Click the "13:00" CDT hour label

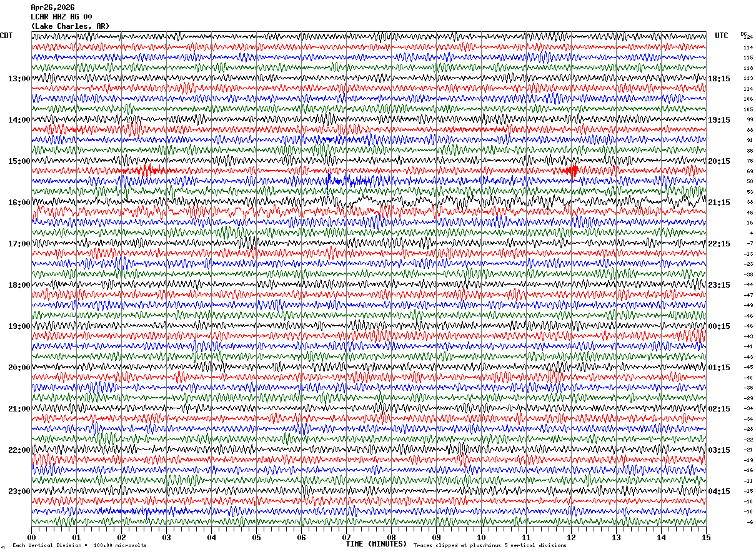click(19, 79)
